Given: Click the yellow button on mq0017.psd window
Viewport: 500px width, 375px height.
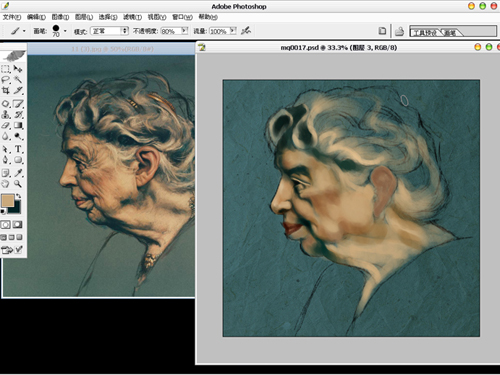Looking at the screenshot, I should click(478, 47).
